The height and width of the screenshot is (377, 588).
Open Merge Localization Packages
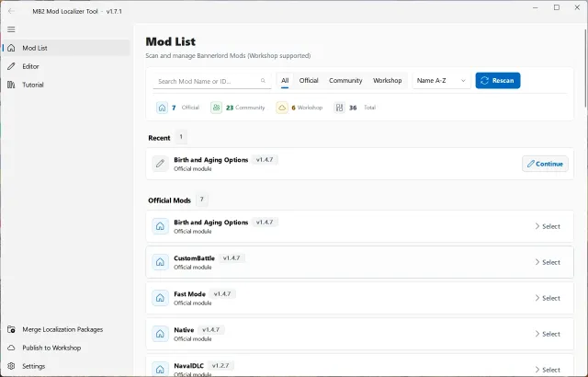coord(66,329)
